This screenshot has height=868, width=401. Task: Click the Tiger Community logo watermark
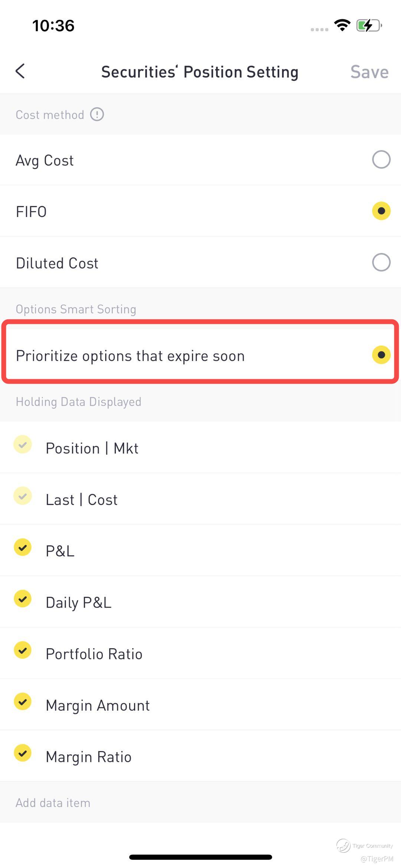tap(343, 845)
